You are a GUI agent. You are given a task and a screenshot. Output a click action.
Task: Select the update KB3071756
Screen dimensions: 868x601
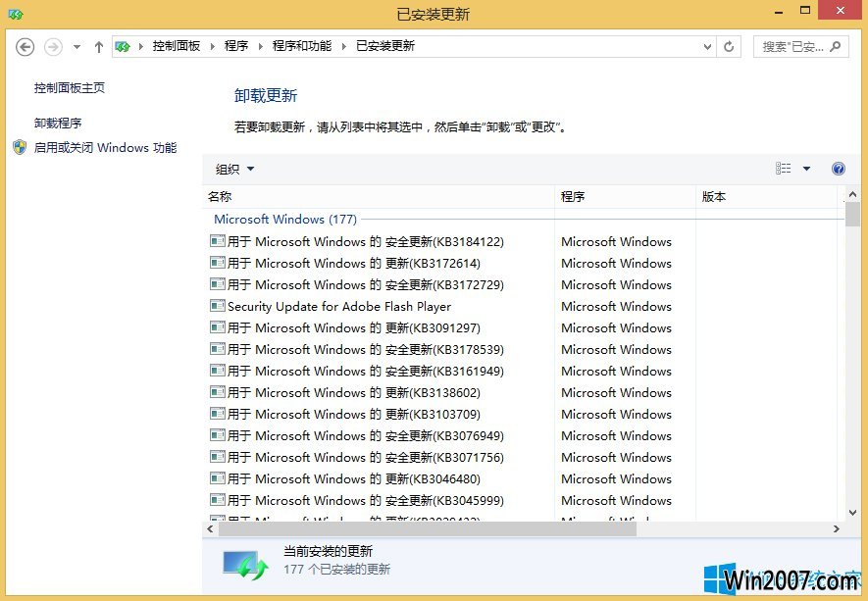click(x=357, y=458)
